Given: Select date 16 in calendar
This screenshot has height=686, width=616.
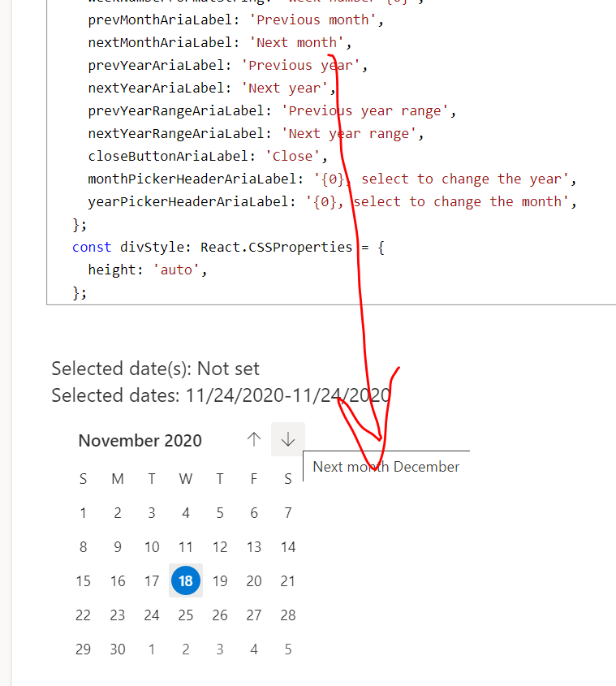Looking at the screenshot, I should click(x=117, y=581).
